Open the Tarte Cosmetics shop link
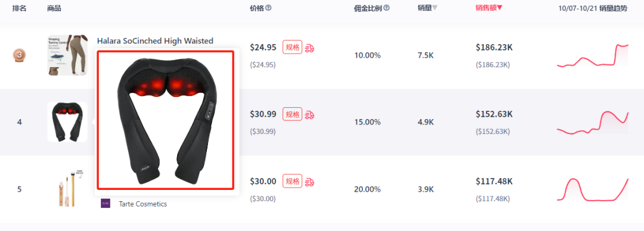 tap(143, 204)
